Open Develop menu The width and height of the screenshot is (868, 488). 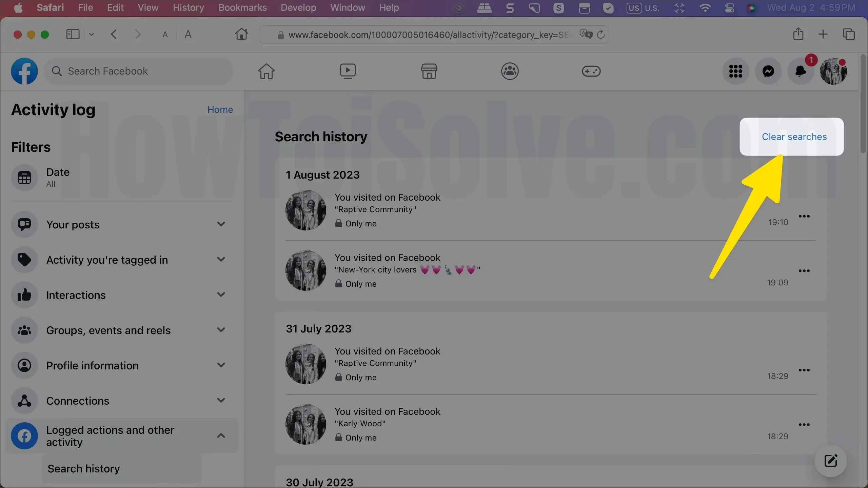[x=298, y=7]
